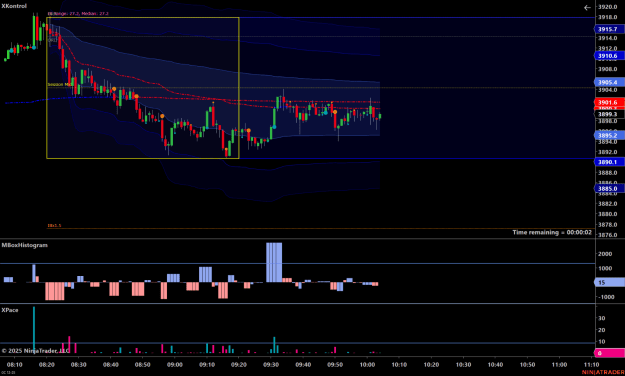
Task: Click the 09:30 time axis label
Action: click(x=271, y=364)
